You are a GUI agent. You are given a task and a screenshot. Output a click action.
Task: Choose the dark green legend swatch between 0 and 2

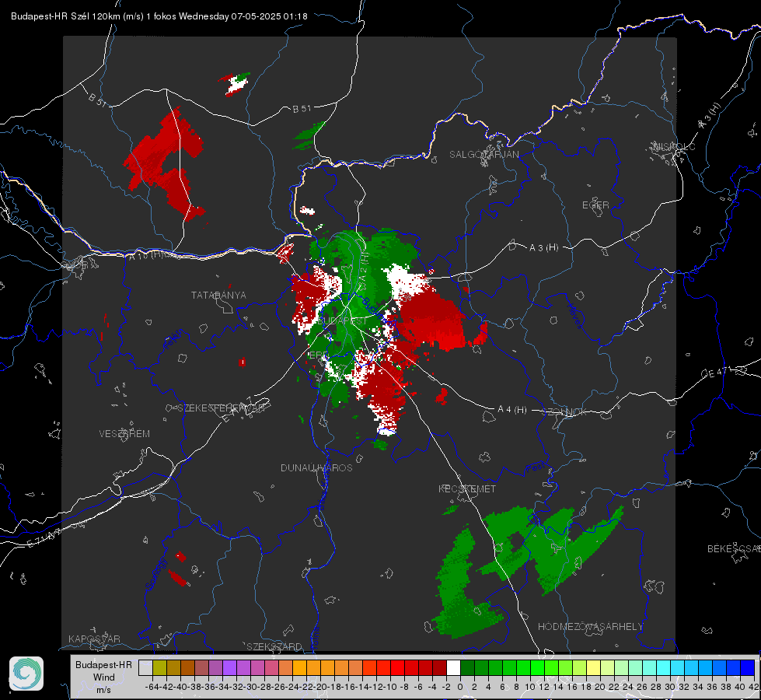(467, 667)
